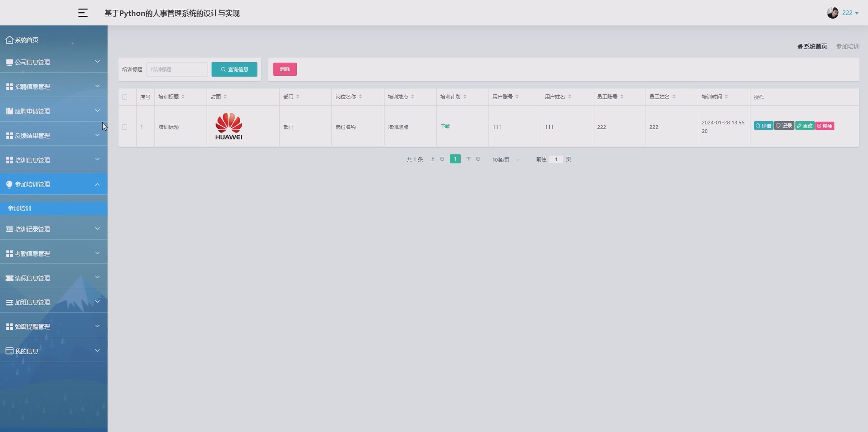Viewport: 868px width, 432px height.
Task: Click 应聘申请管理 book icon
Action: pos(9,111)
